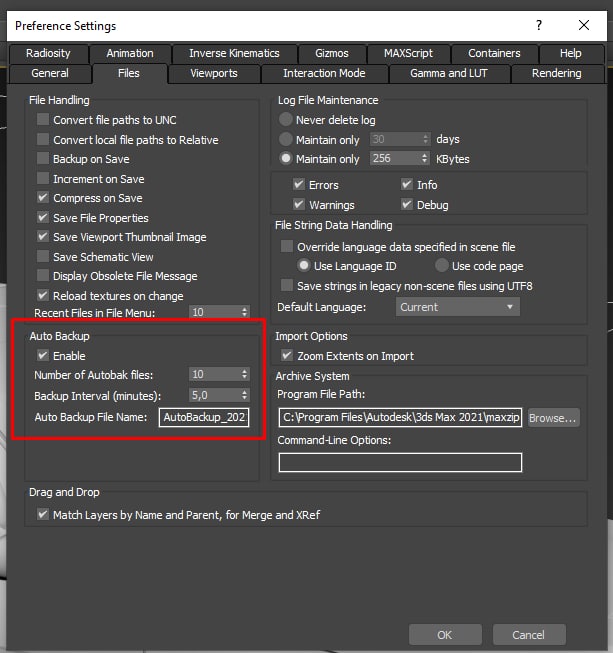Toggle Save File Properties checkbox
Image resolution: width=613 pixels, height=653 pixels.
tap(43, 217)
